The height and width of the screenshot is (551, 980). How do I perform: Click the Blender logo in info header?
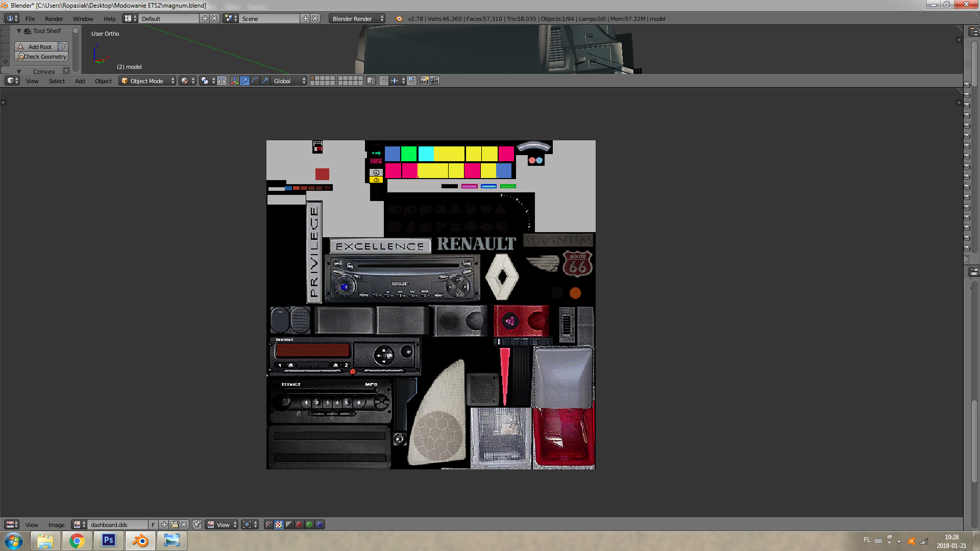point(398,19)
